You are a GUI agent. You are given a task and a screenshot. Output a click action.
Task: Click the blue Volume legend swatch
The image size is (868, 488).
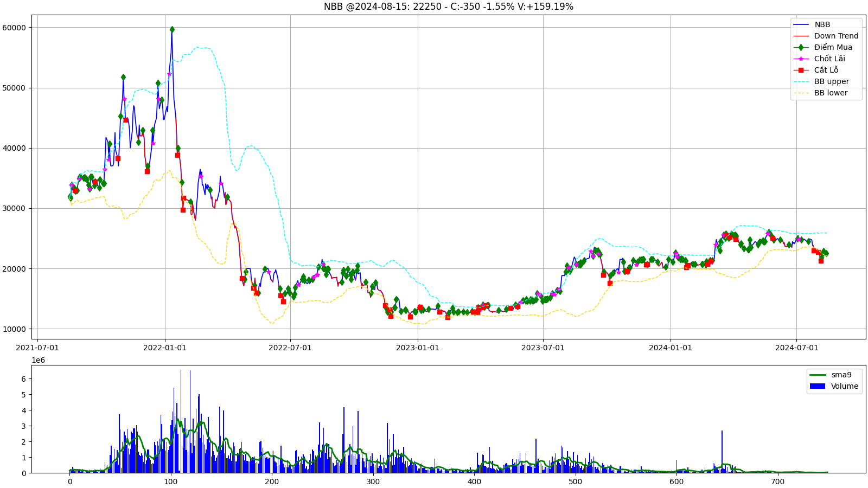[817, 386]
